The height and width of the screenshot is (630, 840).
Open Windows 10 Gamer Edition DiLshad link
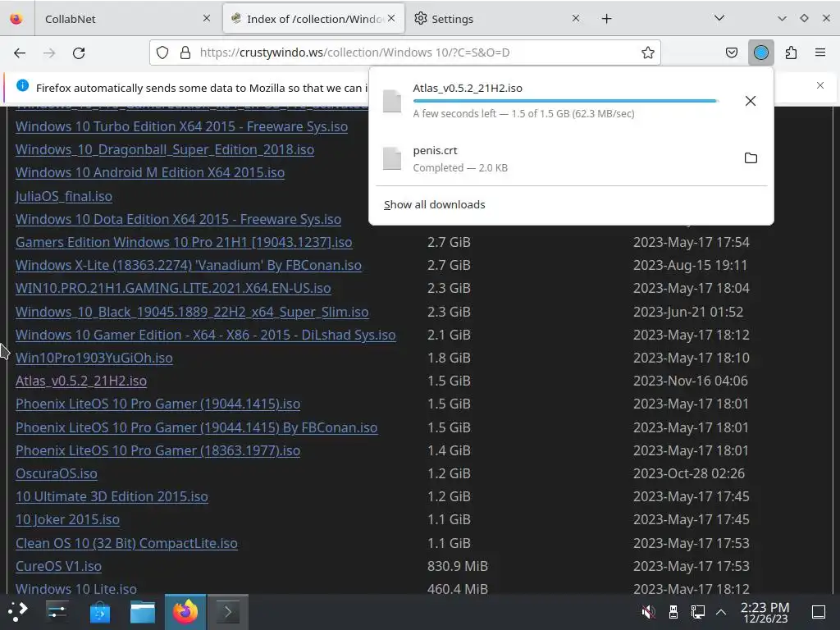(206, 335)
